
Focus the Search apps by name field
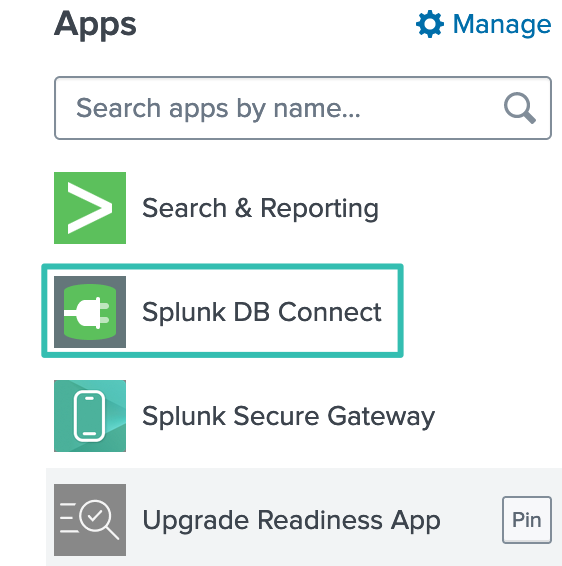(x=303, y=108)
